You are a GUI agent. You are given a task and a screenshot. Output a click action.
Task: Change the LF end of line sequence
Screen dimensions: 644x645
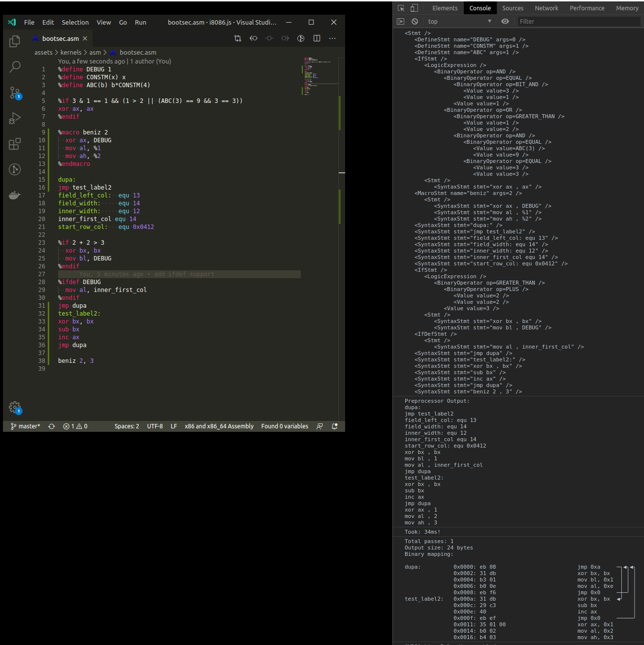click(x=174, y=426)
